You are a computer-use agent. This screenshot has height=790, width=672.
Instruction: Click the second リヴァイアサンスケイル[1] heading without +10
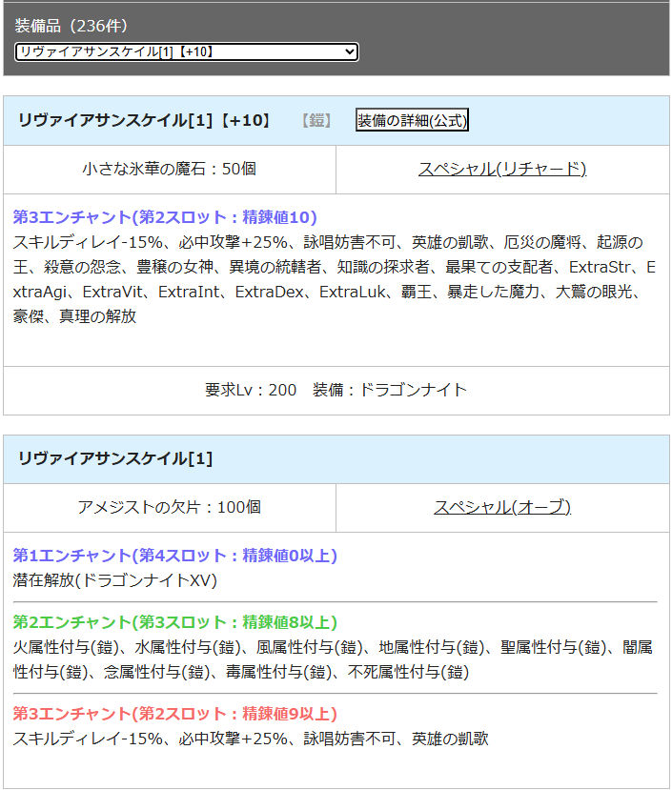coord(115,458)
